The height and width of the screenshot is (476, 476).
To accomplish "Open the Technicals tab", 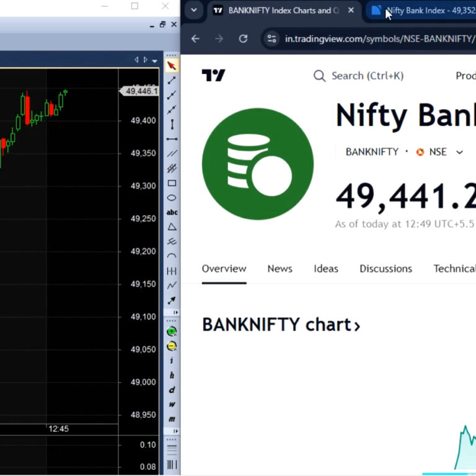I will [454, 268].
